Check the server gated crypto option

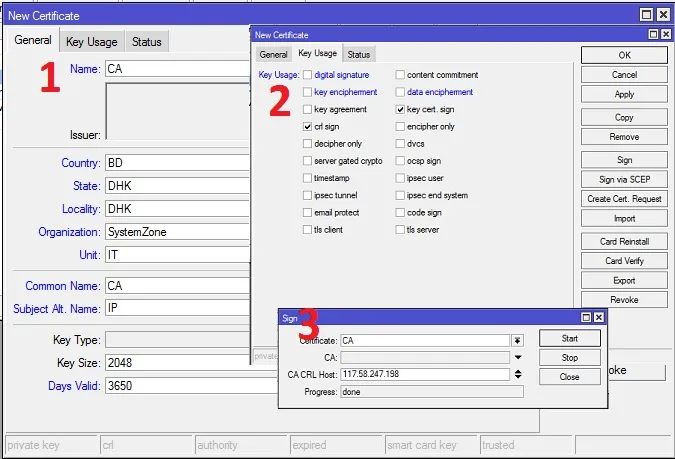click(307, 161)
